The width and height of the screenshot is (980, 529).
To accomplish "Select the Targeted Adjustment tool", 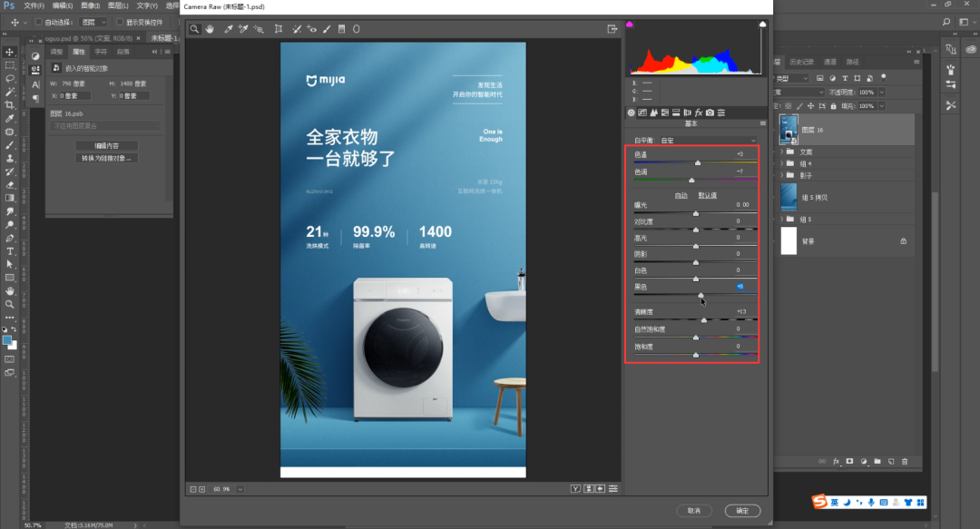I will (258, 29).
